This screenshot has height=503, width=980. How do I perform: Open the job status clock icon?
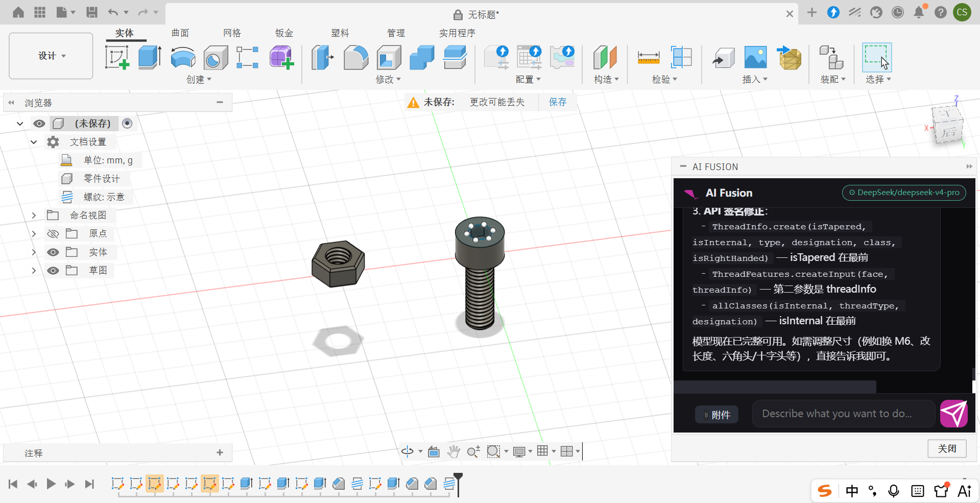point(898,12)
